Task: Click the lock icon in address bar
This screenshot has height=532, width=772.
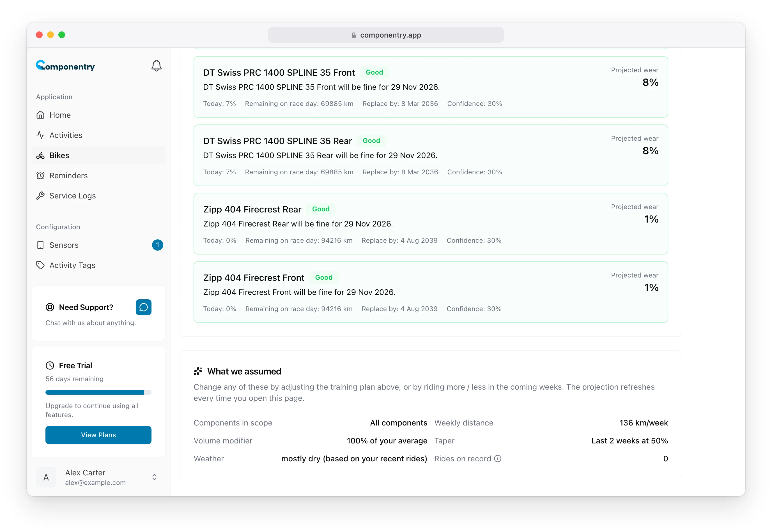Action: point(354,35)
